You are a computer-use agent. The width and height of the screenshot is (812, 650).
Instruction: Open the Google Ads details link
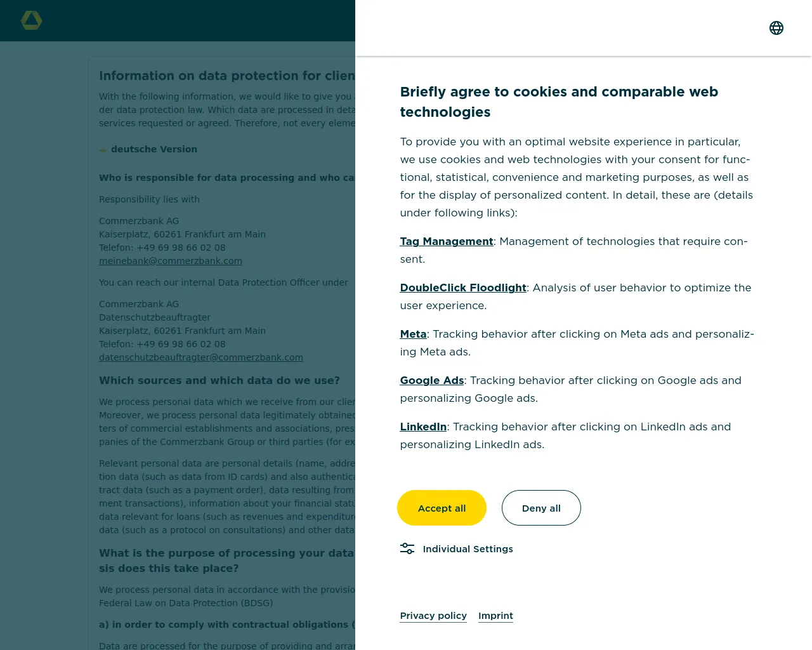tap(431, 380)
